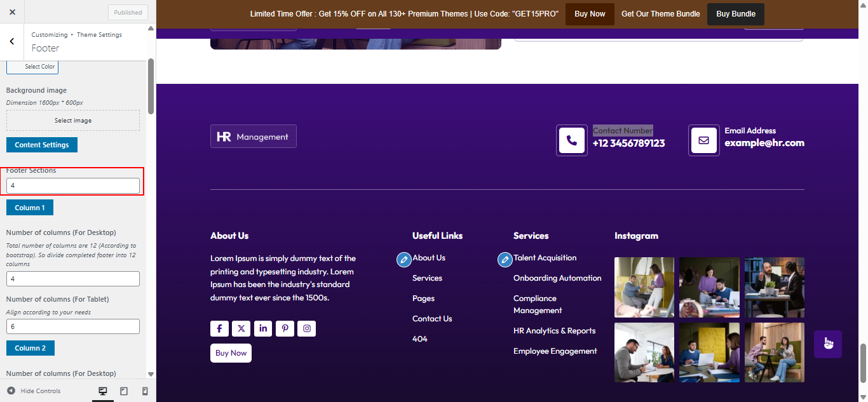Expand the Column 1 settings
Screen dimensions: 868x402
pyautogui.click(x=29, y=207)
